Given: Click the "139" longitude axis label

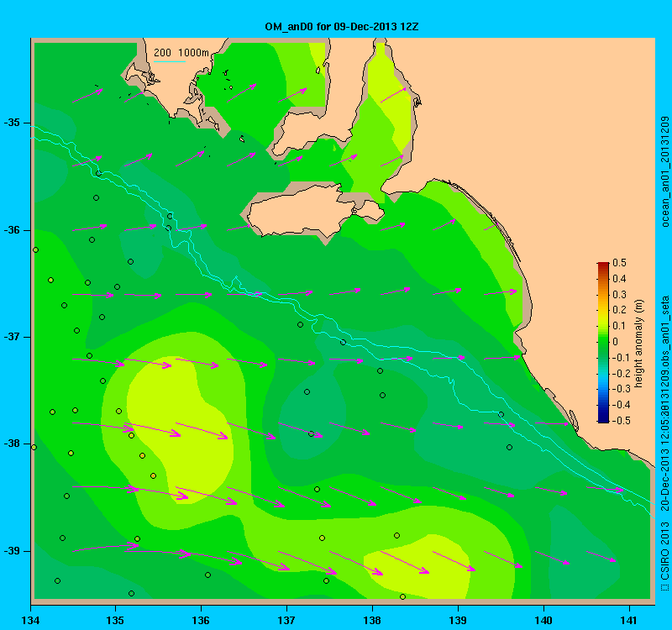Looking at the screenshot, I should pos(458,620).
